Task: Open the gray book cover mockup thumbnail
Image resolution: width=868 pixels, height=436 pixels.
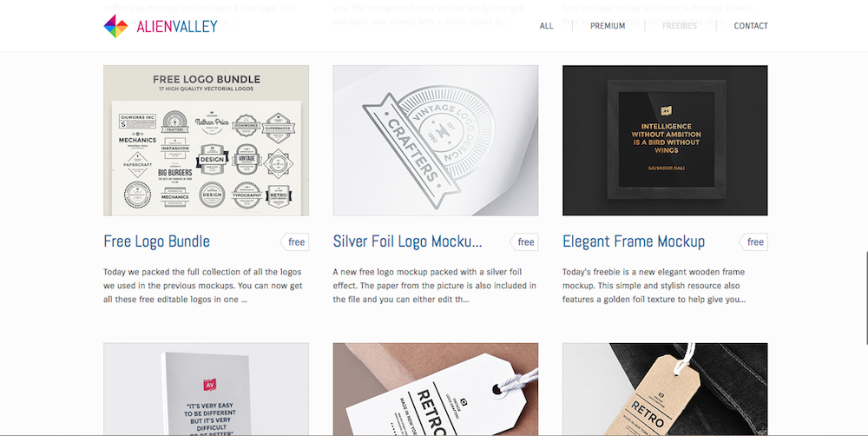Action: coord(206,389)
